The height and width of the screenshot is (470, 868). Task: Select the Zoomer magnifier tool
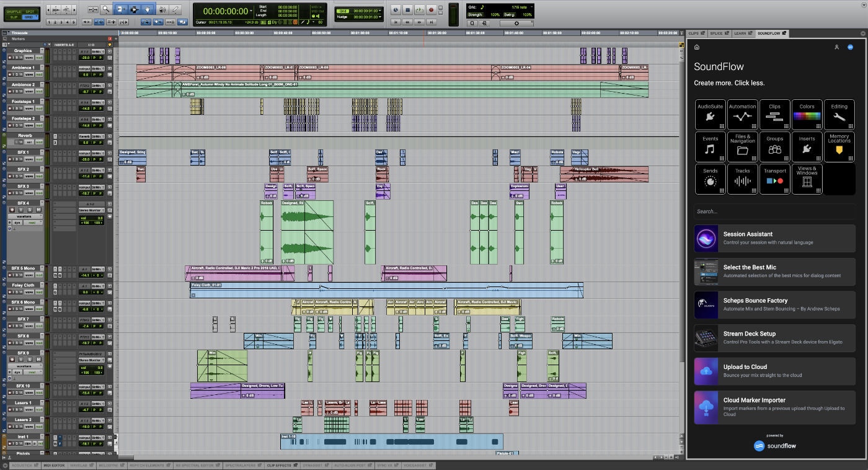click(x=106, y=9)
